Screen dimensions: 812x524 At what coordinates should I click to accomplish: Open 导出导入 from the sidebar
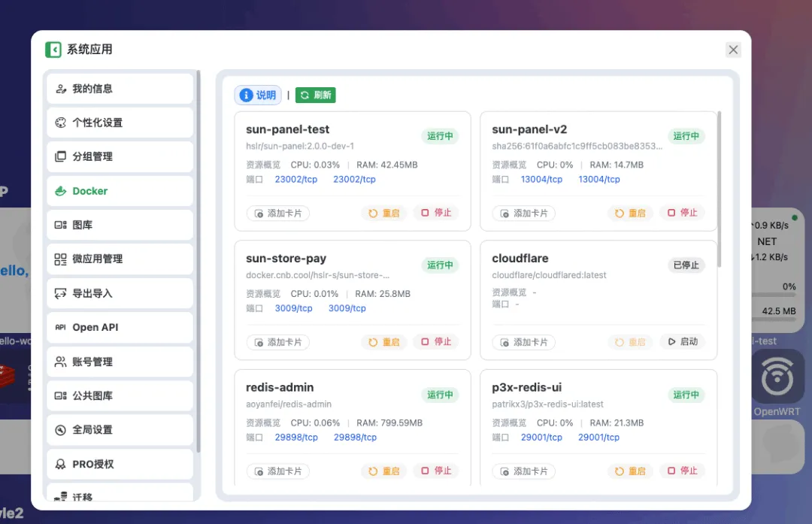pyautogui.click(x=120, y=293)
